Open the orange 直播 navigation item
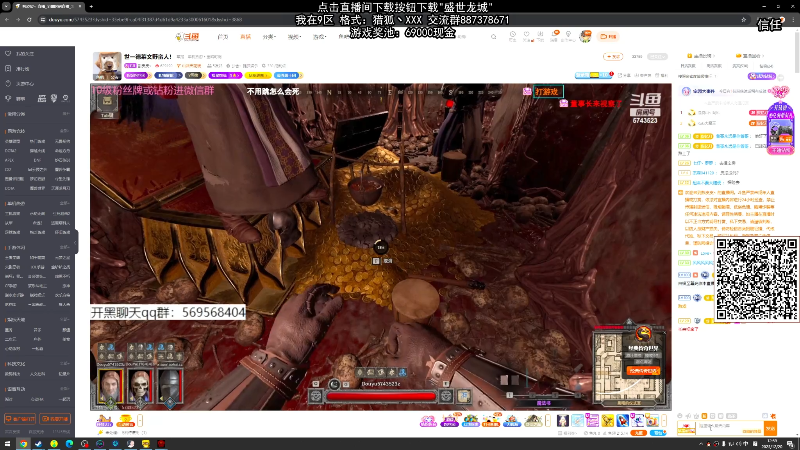 click(x=246, y=37)
